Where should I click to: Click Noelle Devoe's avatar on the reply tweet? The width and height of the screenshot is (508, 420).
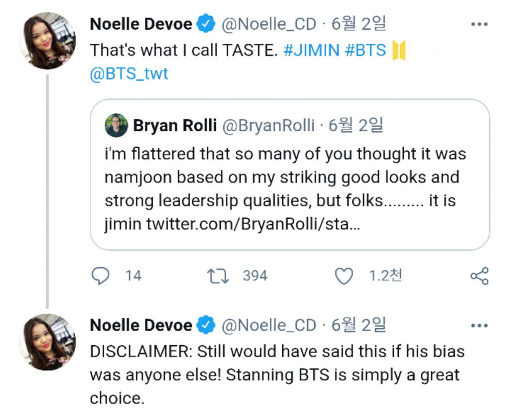[x=47, y=342]
